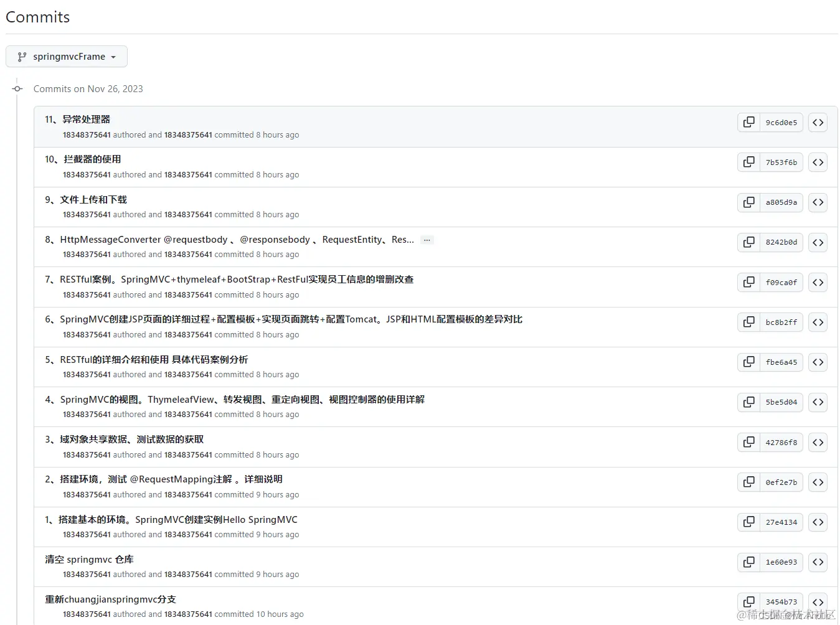The width and height of the screenshot is (840, 625).
Task: Copy full SHA for commit 5be5d04
Action: [x=749, y=402]
